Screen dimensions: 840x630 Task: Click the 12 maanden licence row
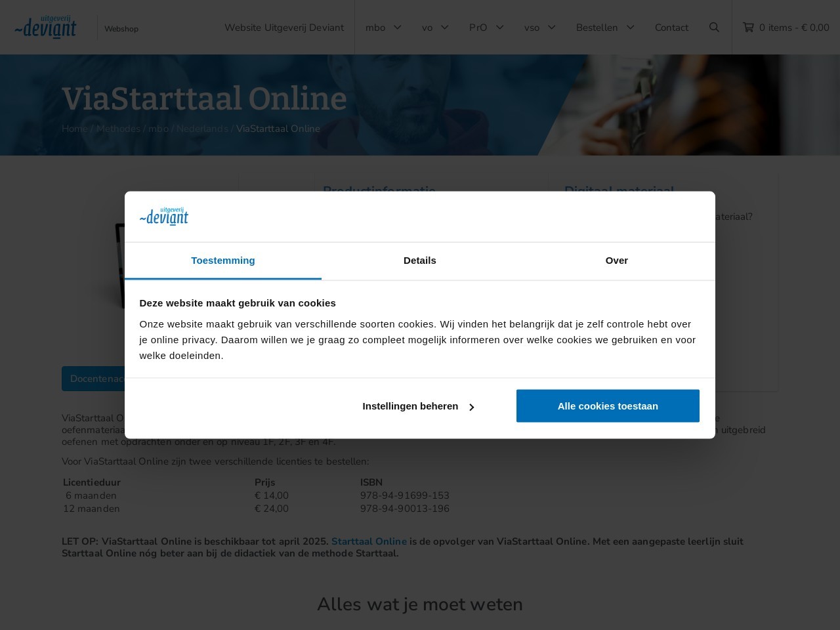(x=91, y=509)
